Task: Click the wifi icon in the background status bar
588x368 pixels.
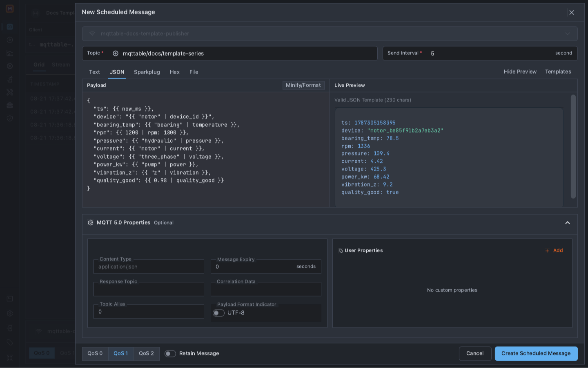Action: click(39, 331)
